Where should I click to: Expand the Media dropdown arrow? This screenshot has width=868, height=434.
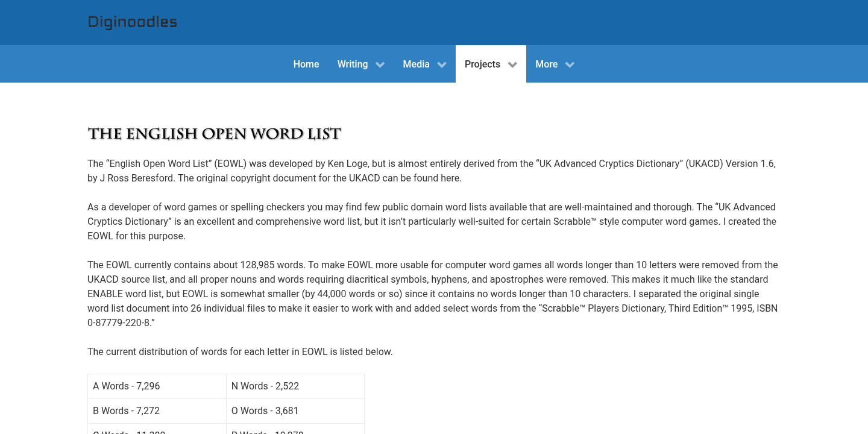(441, 64)
